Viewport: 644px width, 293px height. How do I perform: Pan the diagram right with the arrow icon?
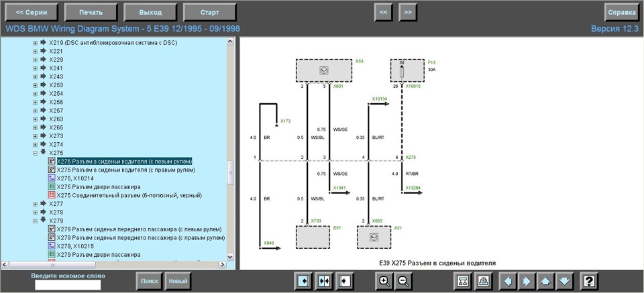tap(526, 282)
